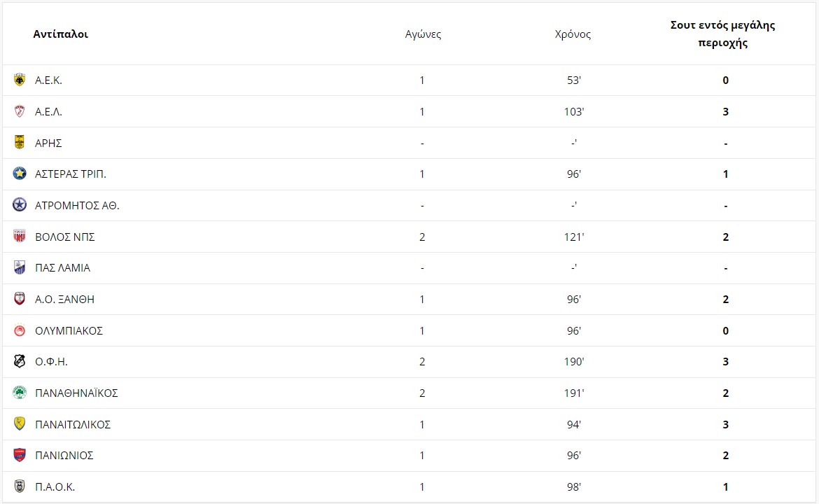Click the Π.Α.Ο.Κ. black crest icon

click(x=20, y=486)
